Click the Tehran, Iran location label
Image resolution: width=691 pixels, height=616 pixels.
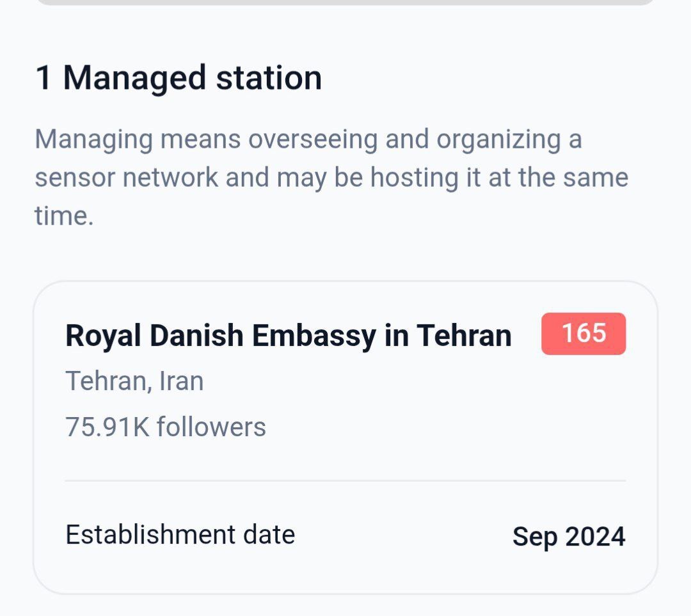click(134, 380)
